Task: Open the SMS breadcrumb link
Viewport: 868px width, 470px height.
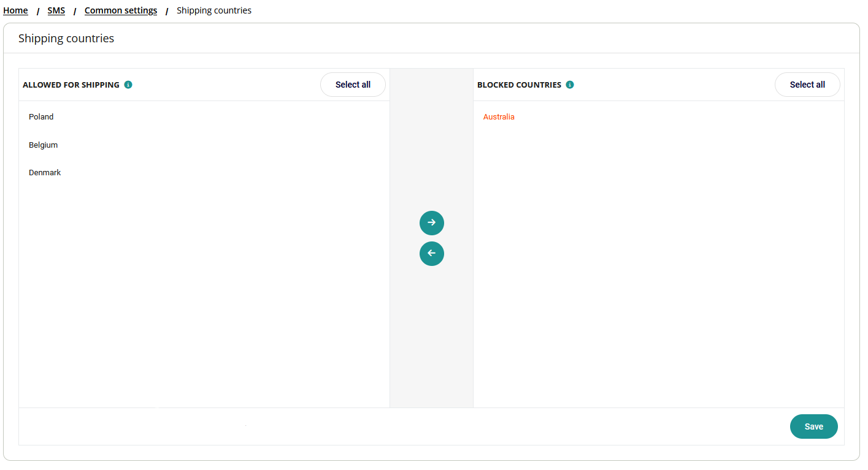Action: tap(56, 10)
